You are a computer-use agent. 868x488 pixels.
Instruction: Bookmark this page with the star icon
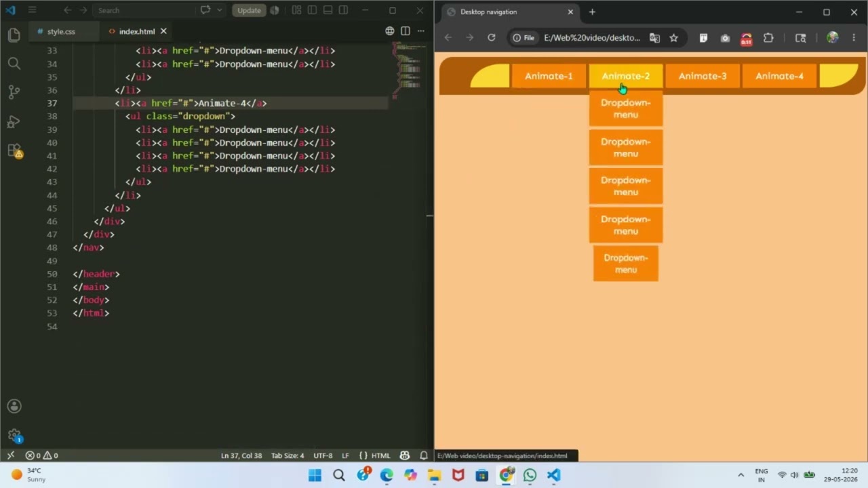[673, 38]
